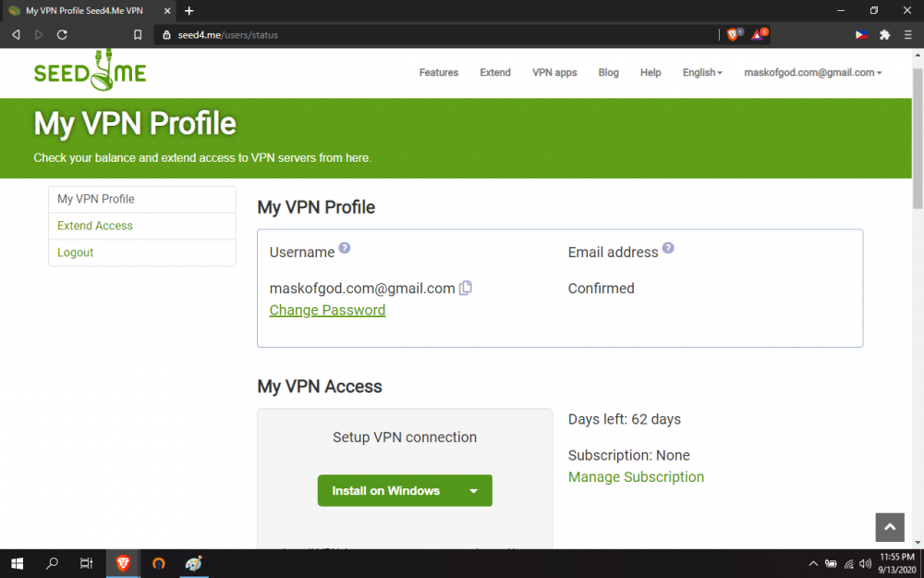Image resolution: width=924 pixels, height=578 pixels.
Task: Select Extend Access in sidebar
Action: [95, 226]
